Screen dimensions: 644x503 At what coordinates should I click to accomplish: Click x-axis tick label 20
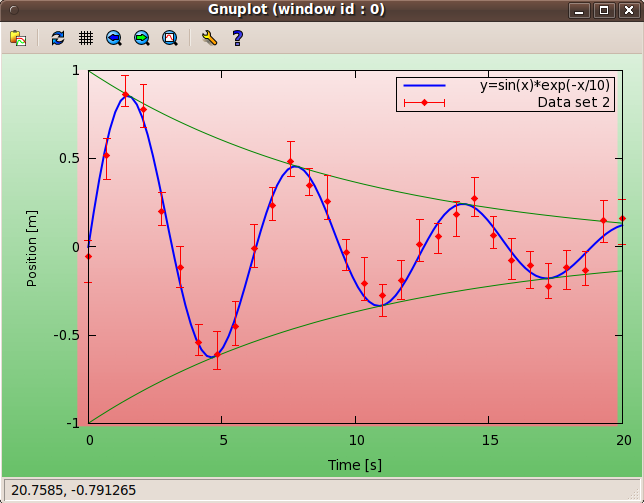click(623, 441)
